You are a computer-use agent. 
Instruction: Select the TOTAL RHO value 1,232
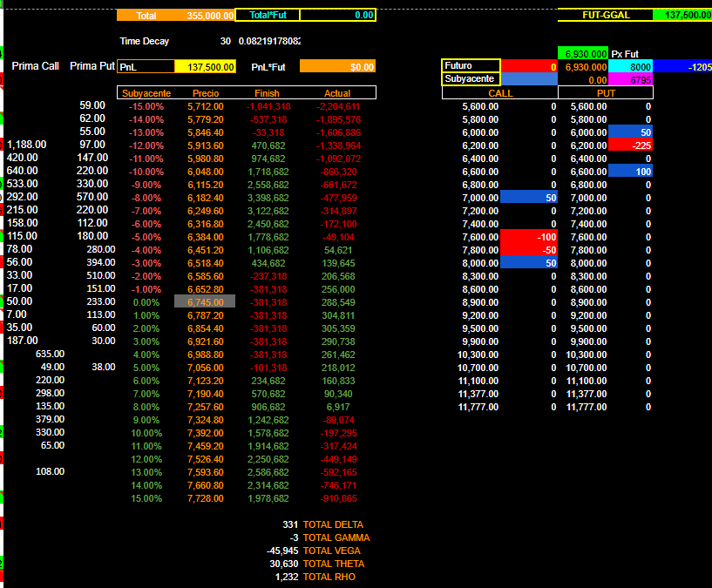click(287, 577)
